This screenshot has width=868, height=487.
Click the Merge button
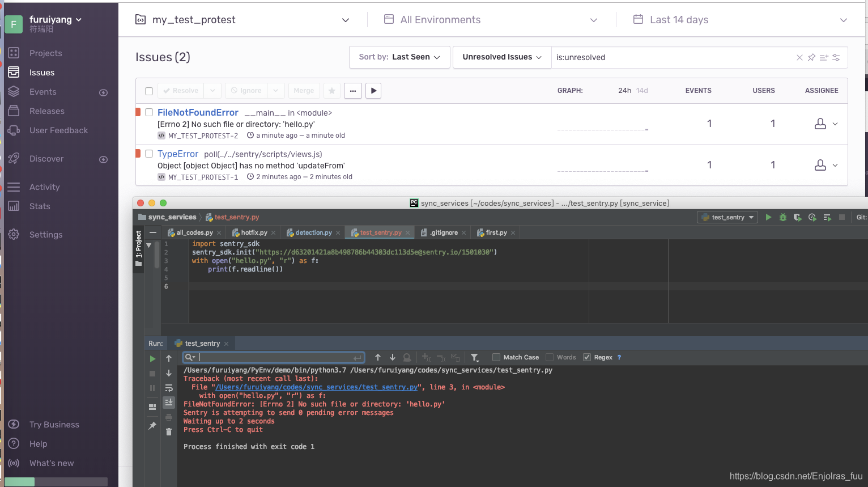point(304,91)
